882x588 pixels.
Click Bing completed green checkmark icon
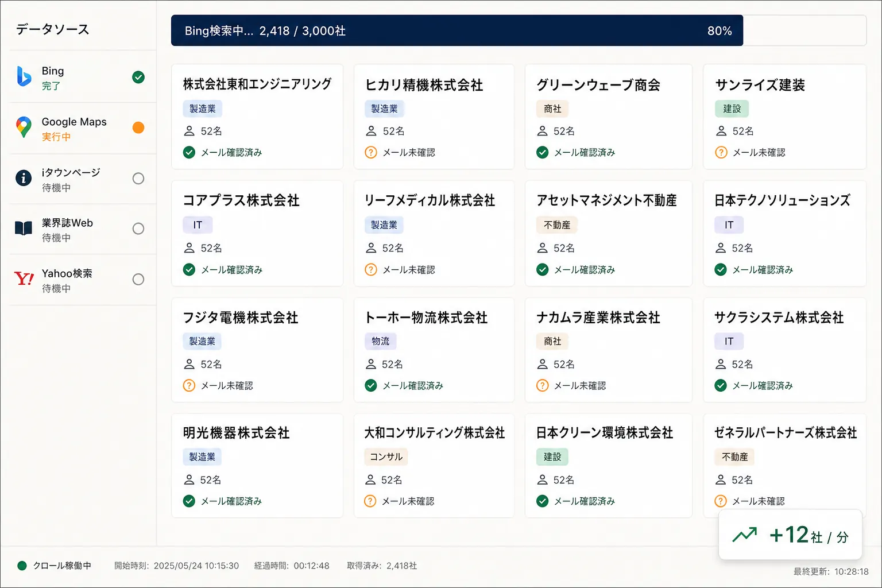(138, 77)
